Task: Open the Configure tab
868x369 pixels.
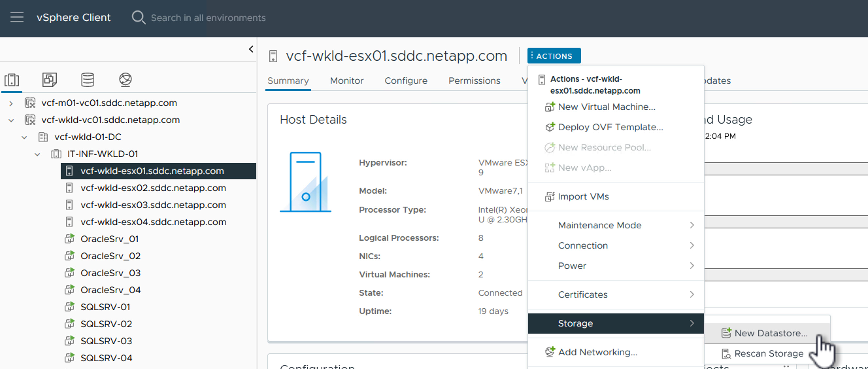Action: point(406,80)
